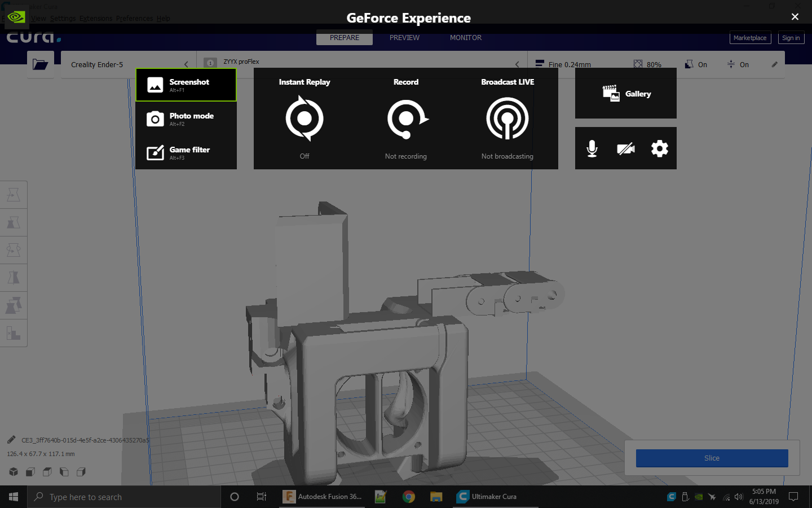This screenshot has height=508, width=812.
Task: Click the adhesion On indicator
Action: 738,64
